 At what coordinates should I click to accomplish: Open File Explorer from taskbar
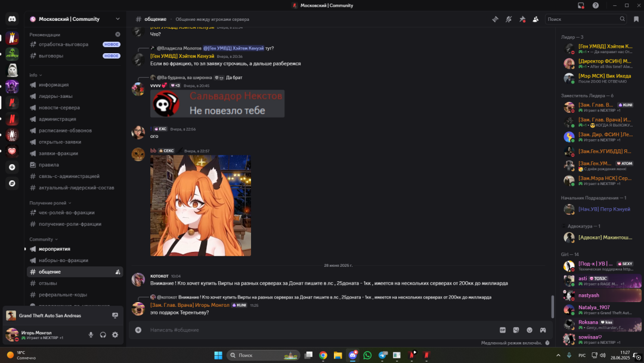pos(338,355)
